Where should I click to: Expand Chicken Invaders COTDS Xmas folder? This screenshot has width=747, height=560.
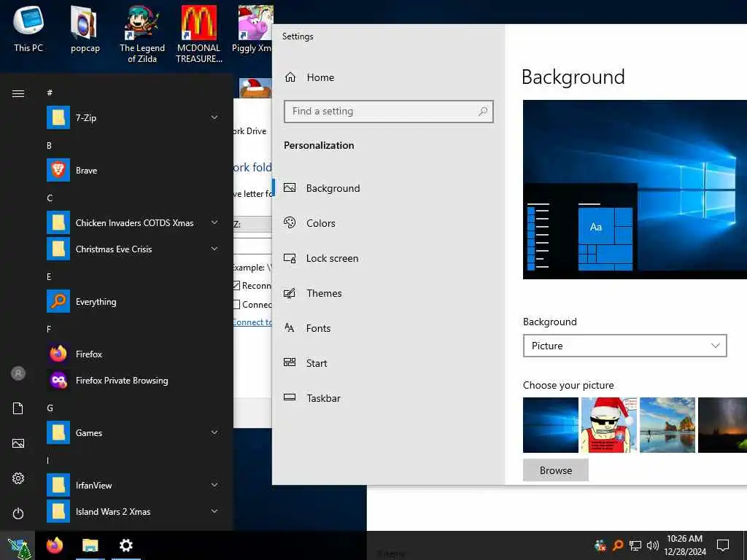click(214, 222)
